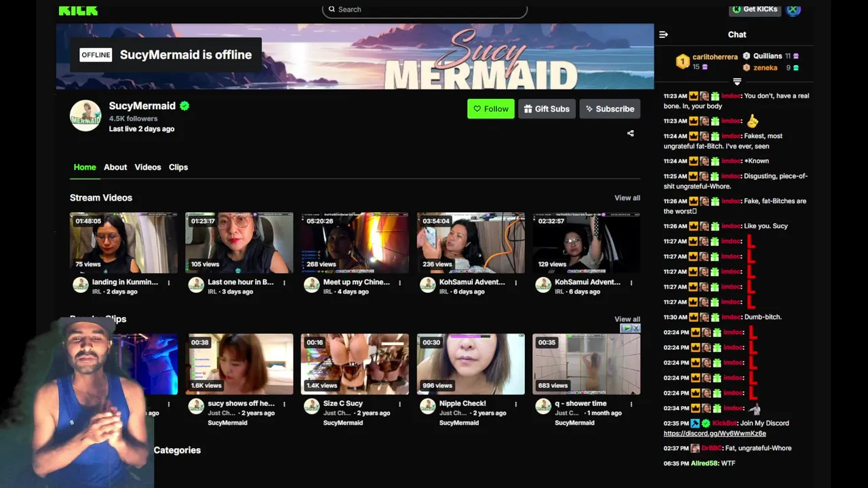Open options for 'Last one hour in B...' video

[x=284, y=283]
